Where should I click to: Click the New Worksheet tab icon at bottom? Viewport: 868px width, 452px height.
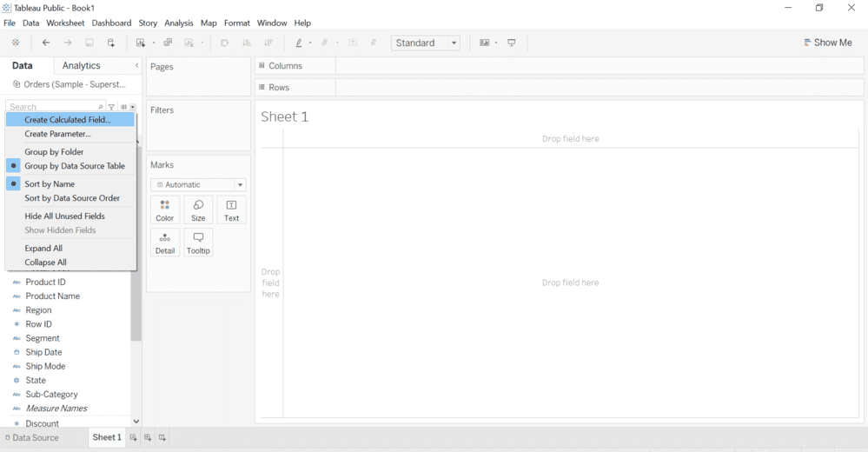click(134, 437)
